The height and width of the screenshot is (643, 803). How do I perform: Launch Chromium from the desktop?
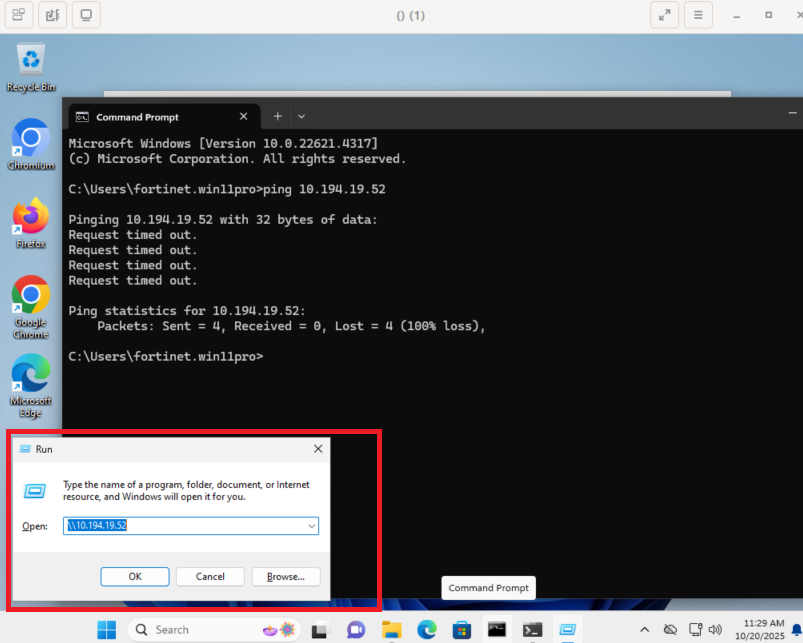coord(31,145)
